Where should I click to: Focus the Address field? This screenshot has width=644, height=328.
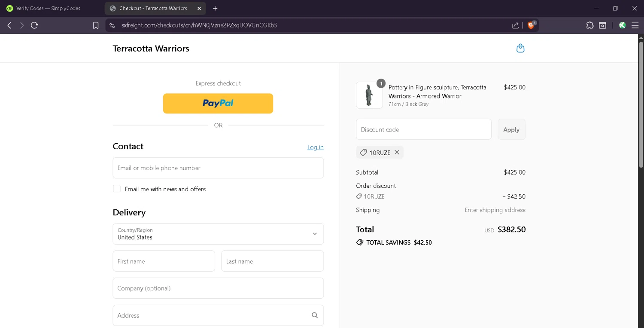(218, 315)
